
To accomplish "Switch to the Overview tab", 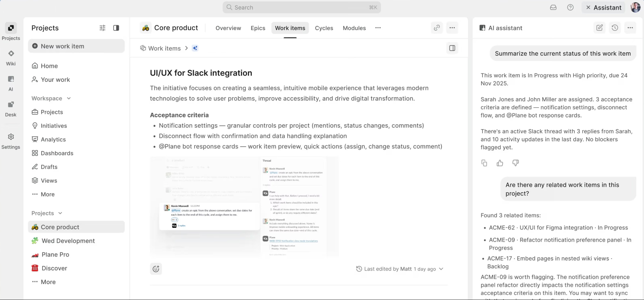I will (228, 28).
